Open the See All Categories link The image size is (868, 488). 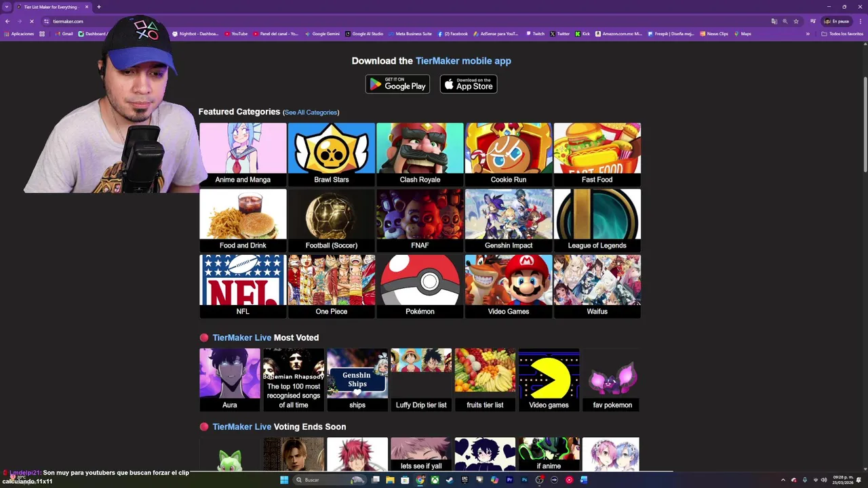pyautogui.click(x=311, y=113)
